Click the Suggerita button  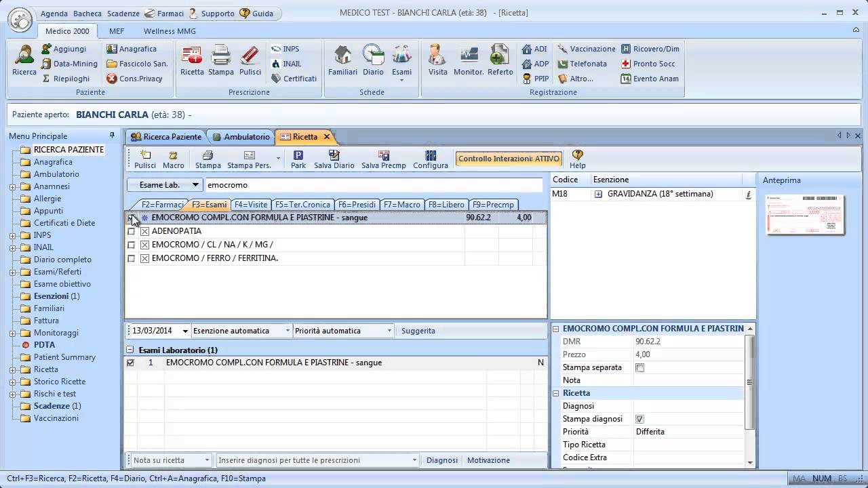click(418, 331)
